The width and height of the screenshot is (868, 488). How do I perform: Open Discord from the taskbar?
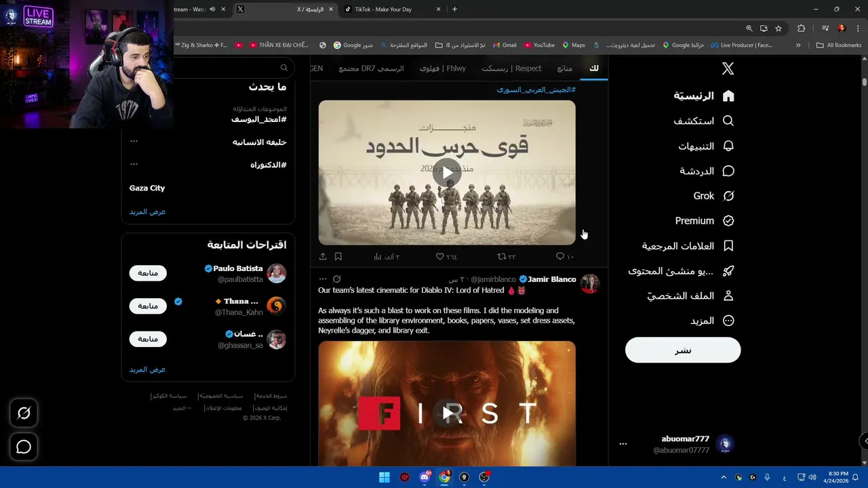pyautogui.click(x=425, y=477)
